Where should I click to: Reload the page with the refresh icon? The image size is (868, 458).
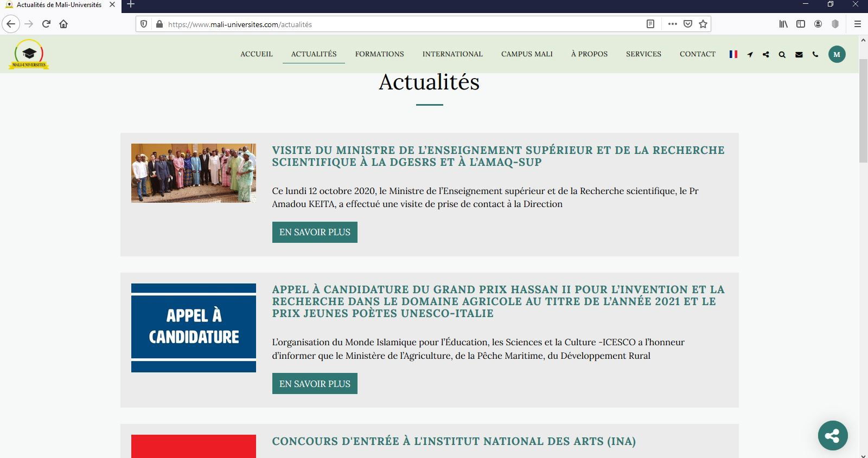pos(46,24)
